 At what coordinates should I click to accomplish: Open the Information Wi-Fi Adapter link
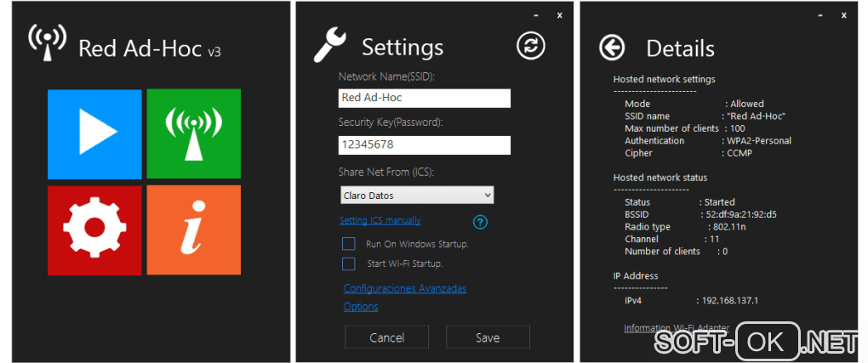point(677,328)
